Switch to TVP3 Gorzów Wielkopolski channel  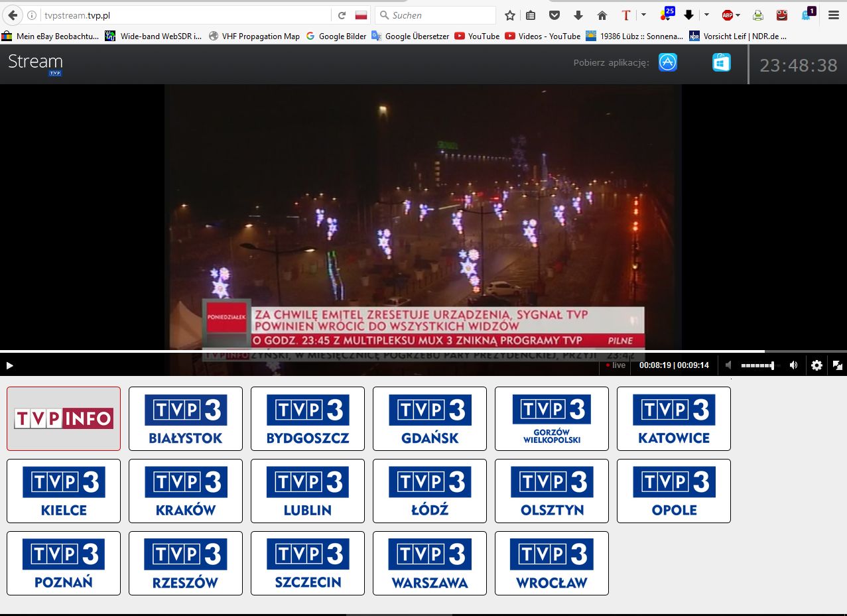tap(552, 418)
